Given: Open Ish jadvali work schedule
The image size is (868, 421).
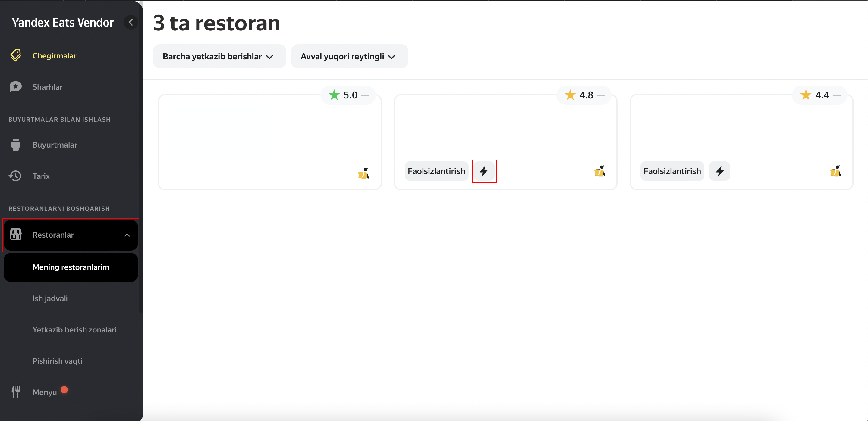Looking at the screenshot, I should [x=50, y=298].
